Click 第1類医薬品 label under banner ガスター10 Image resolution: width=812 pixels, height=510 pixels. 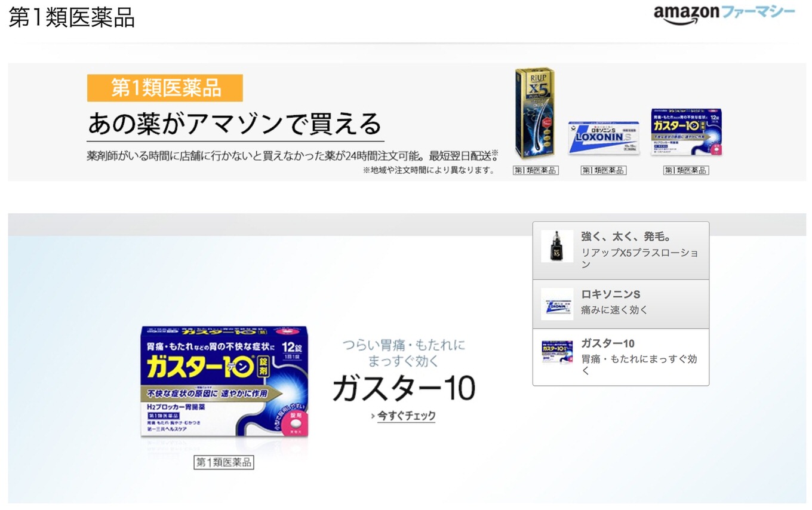coord(685,170)
